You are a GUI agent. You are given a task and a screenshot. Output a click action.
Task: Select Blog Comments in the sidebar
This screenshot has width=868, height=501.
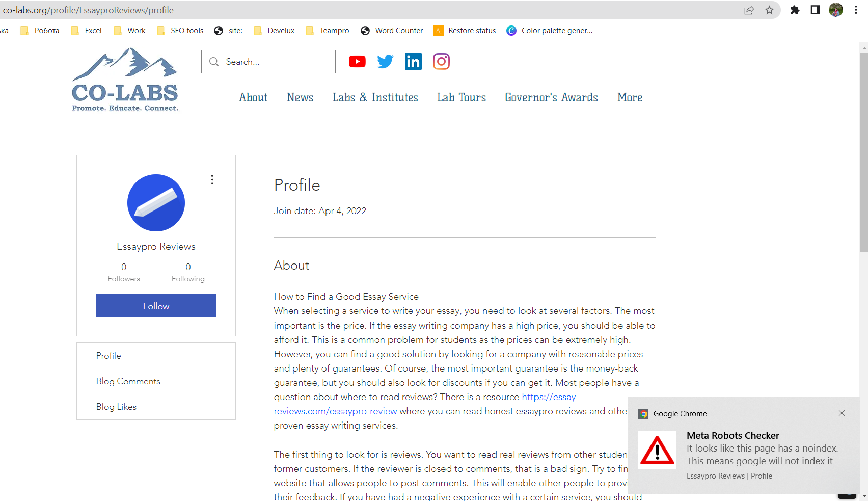[128, 381]
